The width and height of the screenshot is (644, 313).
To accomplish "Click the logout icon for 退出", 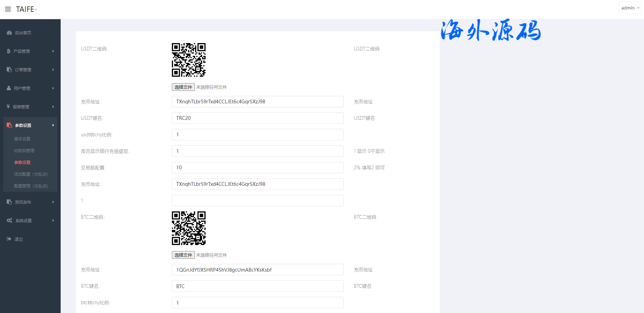I will [x=9, y=239].
